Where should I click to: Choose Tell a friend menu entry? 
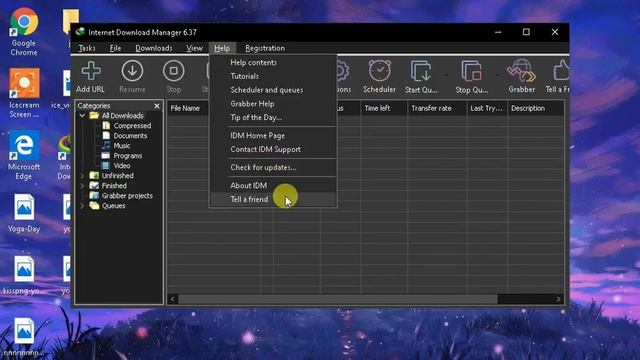pos(273,199)
